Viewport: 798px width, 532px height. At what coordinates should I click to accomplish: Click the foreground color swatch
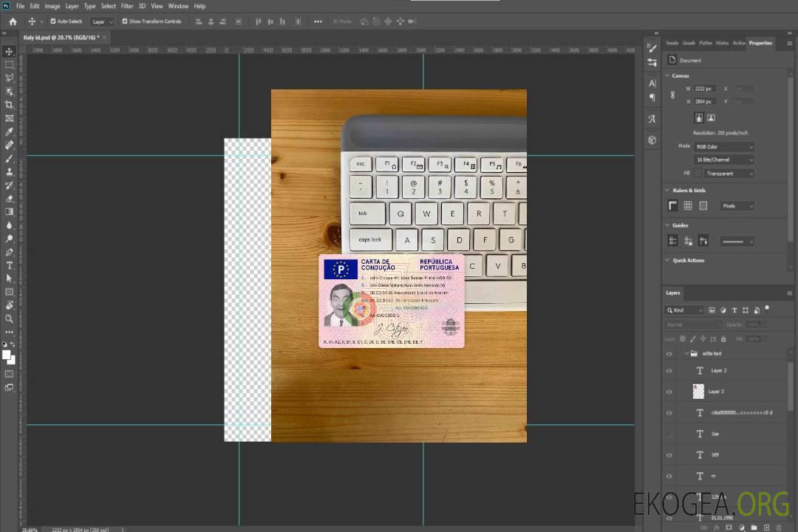pos(7,356)
